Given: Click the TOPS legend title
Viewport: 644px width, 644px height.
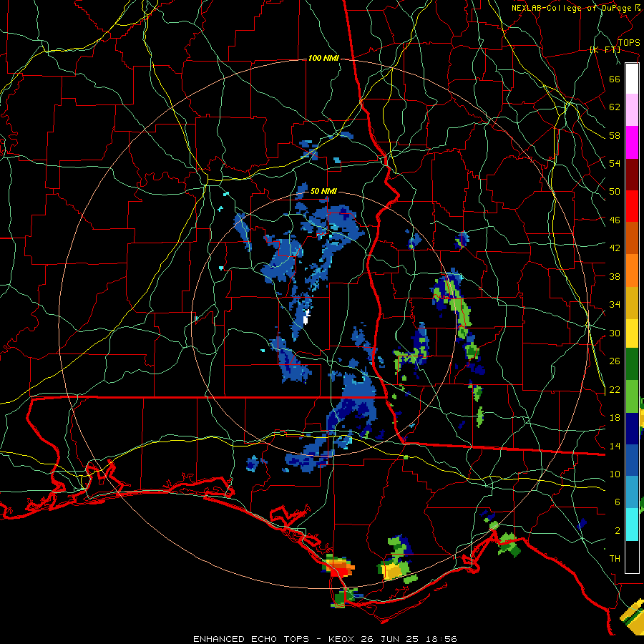Looking at the screenshot, I should [x=629, y=42].
